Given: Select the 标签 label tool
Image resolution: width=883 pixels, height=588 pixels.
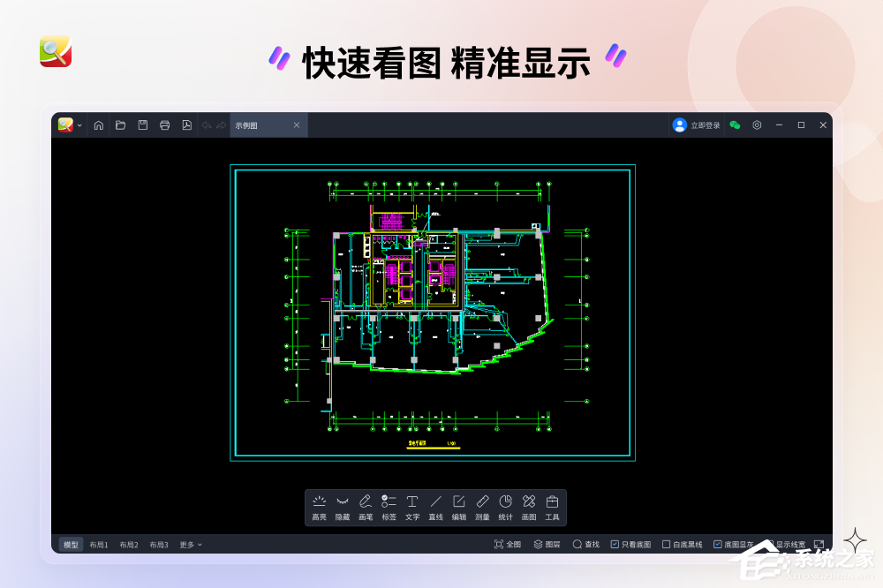Looking at the screenshot, I should tap(389, 508).
